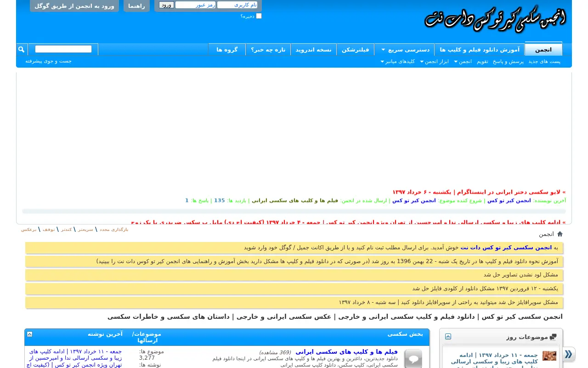Screen dimensions: 588x368
Task: Speed up the ticker with سریعتر
Action: pyautogui.click(x=85, y=229)
